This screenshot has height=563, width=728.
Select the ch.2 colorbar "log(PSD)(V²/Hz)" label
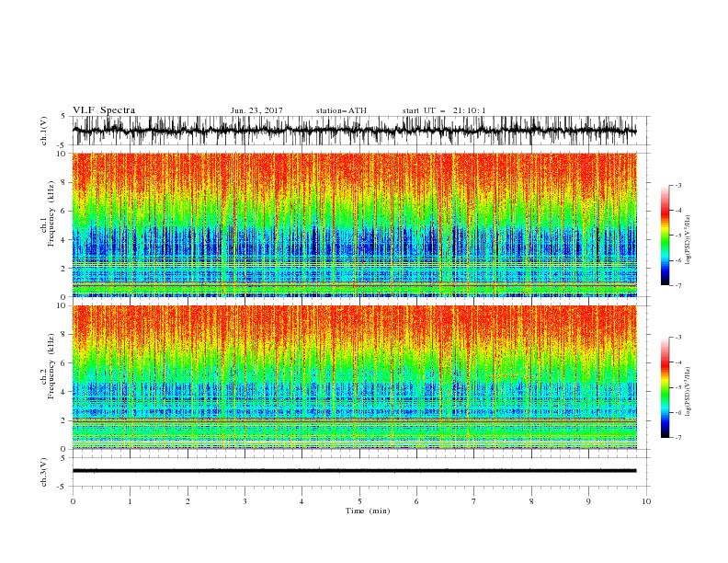688,391
